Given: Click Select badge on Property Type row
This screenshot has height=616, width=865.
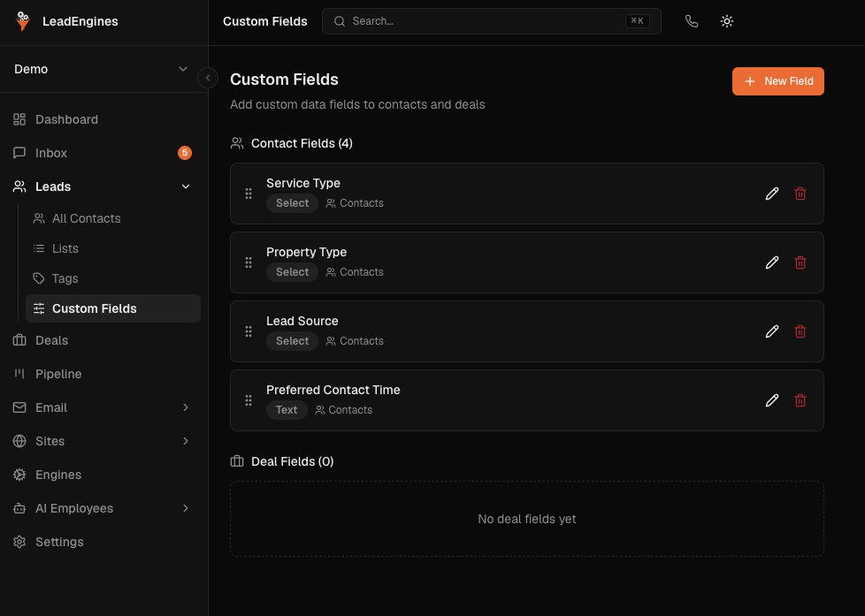Looking at the screenshot, I should 293,272.
